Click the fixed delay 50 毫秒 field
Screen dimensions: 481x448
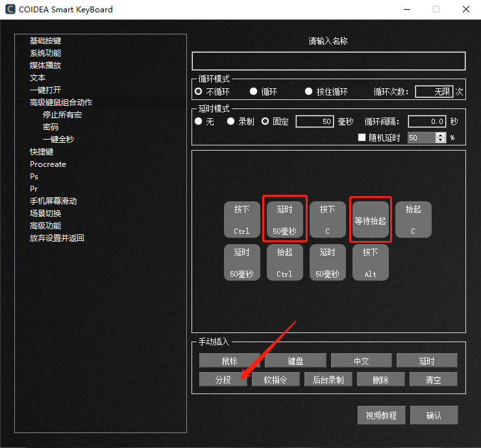point(315,121)
